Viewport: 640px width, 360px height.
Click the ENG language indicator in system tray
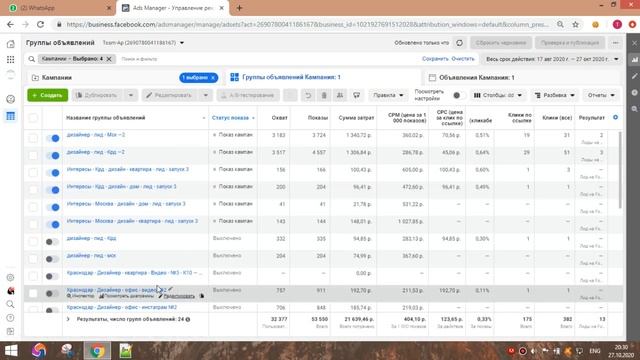(x=595, y=351)
